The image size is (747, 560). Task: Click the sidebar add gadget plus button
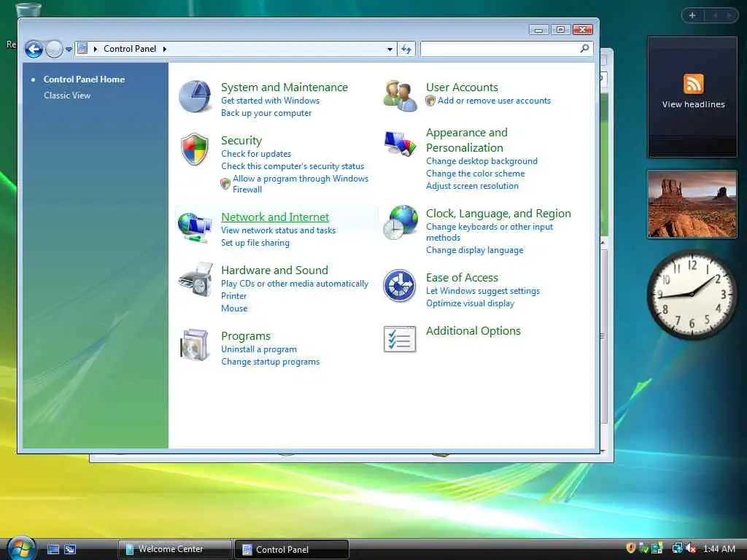pyautogui.click(x=692, y=15)
